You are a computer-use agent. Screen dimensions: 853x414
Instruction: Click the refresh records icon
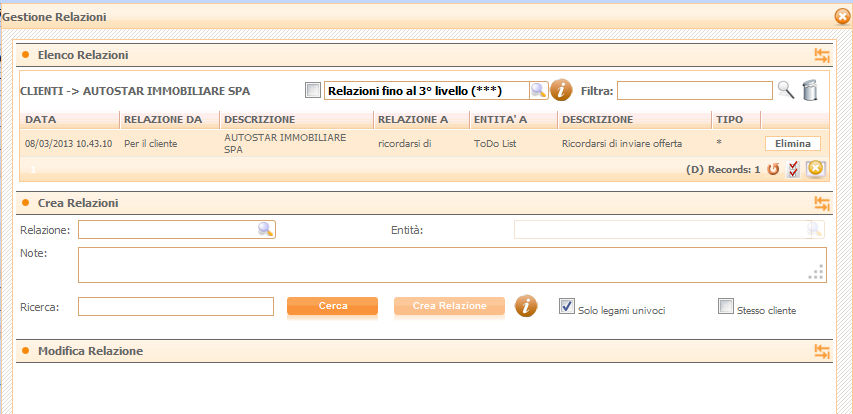tap(773, 169)
